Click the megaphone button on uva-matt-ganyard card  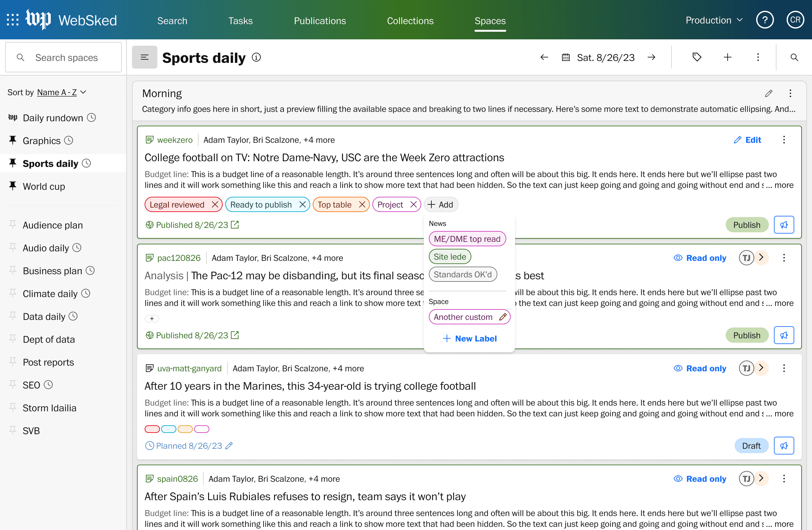pos(784,446)
